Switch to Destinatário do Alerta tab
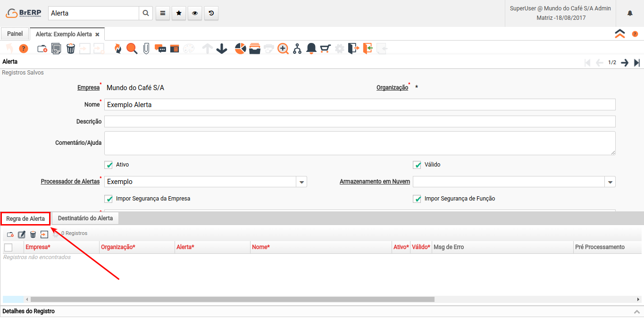 pyautogui.click(x=85, y=218)
